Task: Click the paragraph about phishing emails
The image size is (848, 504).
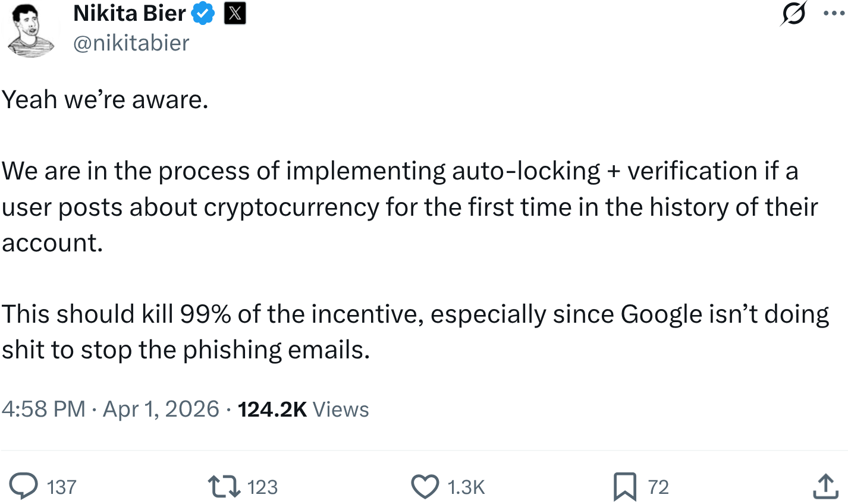Action: tap(415, 332)
